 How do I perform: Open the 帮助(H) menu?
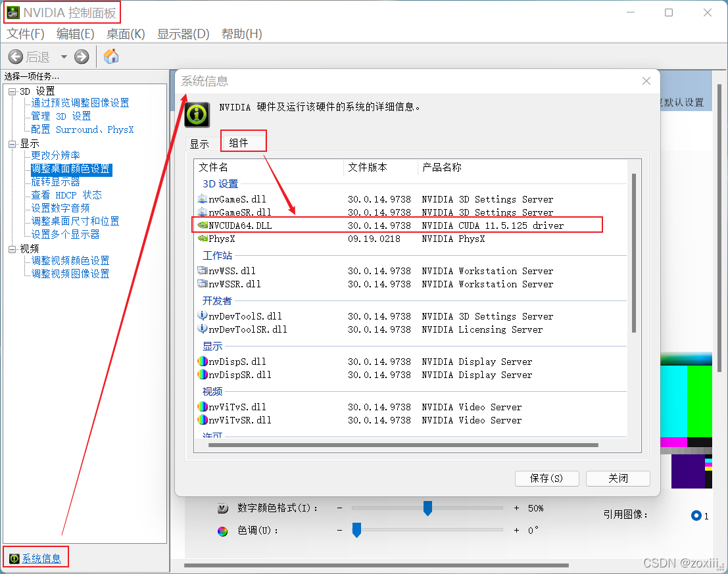[241, 34]
